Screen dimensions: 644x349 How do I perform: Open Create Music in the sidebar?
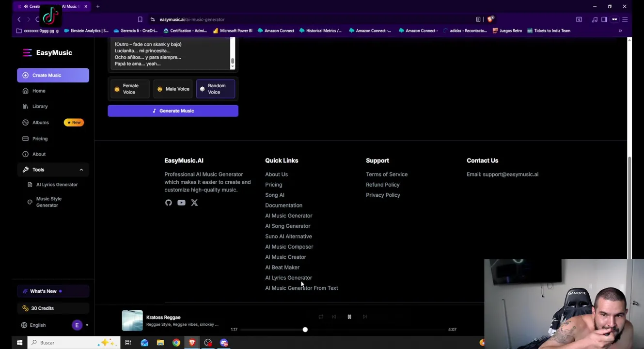point(53,75)
